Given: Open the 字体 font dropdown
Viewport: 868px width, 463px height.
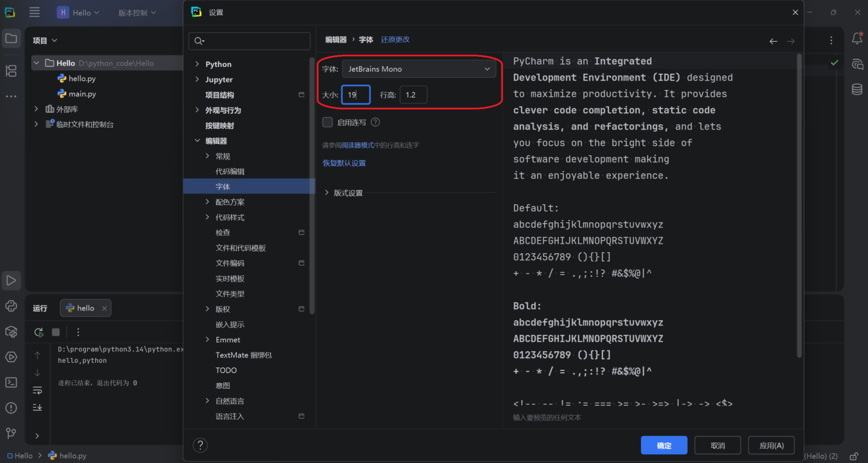Looking at the screenshot, I should click(x=419, y=69).
